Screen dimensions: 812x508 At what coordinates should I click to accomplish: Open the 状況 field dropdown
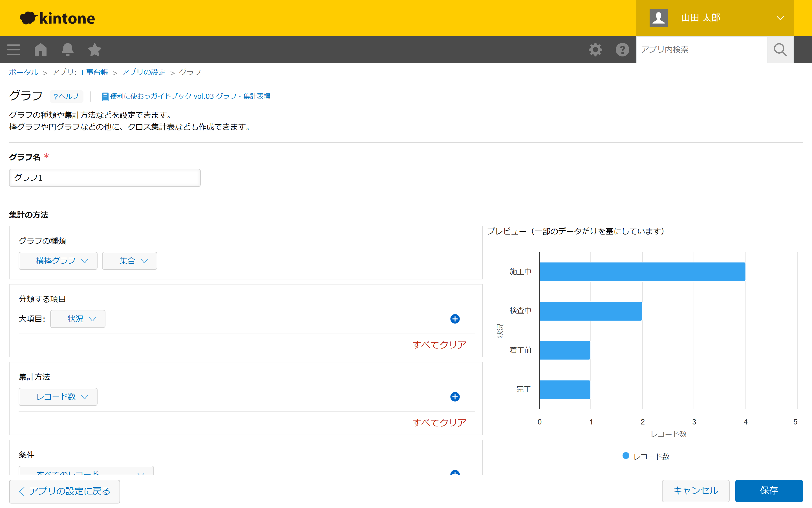(x=78, y=319)
